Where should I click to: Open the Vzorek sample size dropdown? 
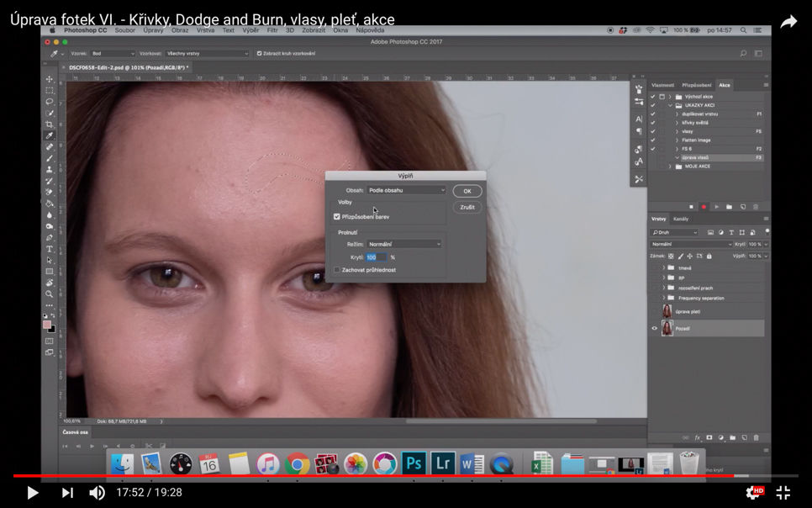(113, 53)
